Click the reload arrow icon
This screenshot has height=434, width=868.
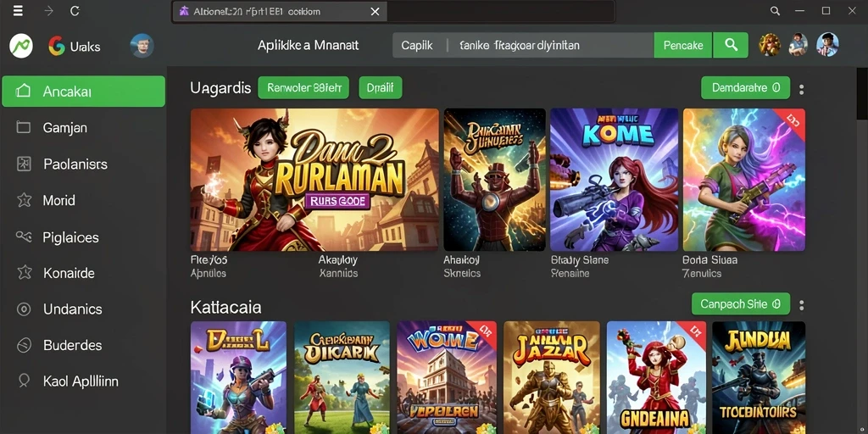[75, 10]
